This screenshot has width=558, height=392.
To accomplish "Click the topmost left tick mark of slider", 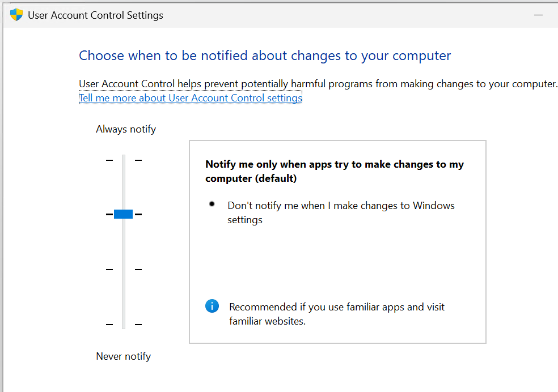I will (109, 160).
